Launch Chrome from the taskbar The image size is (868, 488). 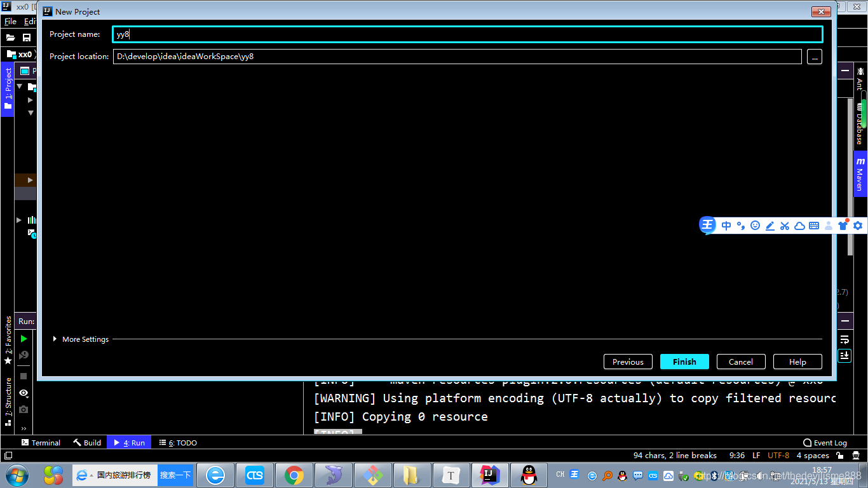(294, 475)
